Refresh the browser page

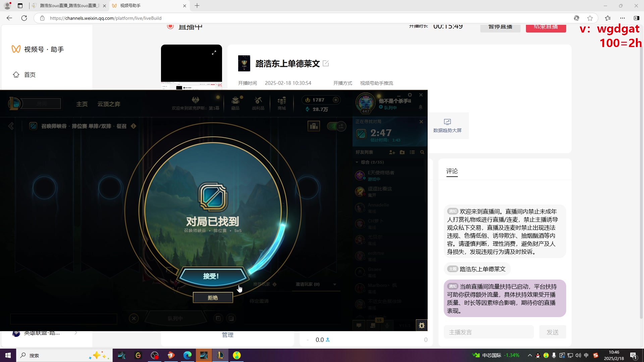click(x=24, y=18)
